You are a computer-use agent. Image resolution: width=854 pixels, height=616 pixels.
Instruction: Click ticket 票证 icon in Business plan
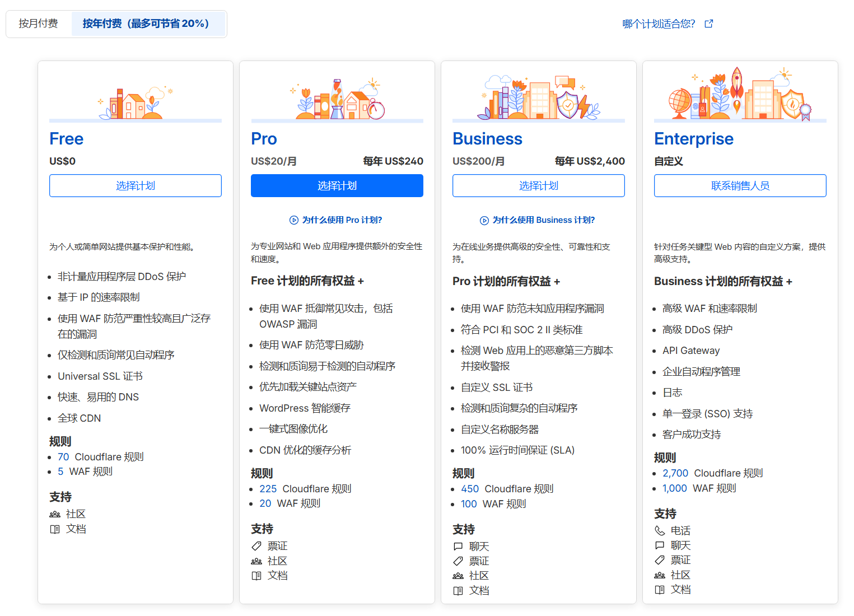(x=458, y=561)
